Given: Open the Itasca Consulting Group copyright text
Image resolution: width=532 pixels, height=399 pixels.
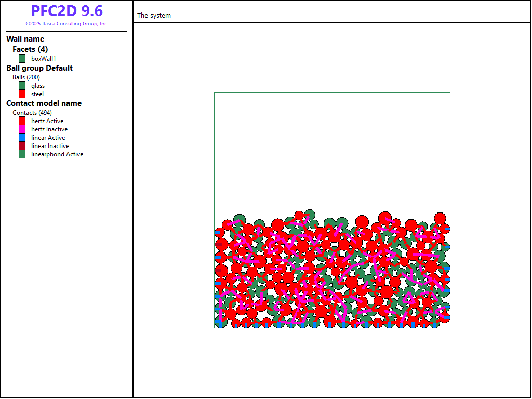Looking at the screenshot, I should (x=66, y=24).
